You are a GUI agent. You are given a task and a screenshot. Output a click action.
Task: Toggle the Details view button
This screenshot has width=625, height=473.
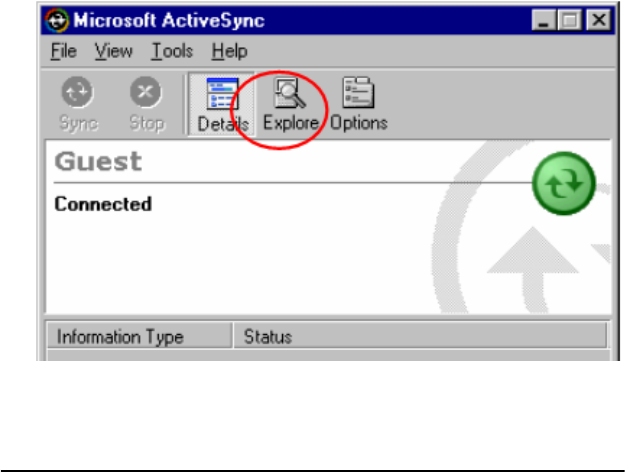222,104
